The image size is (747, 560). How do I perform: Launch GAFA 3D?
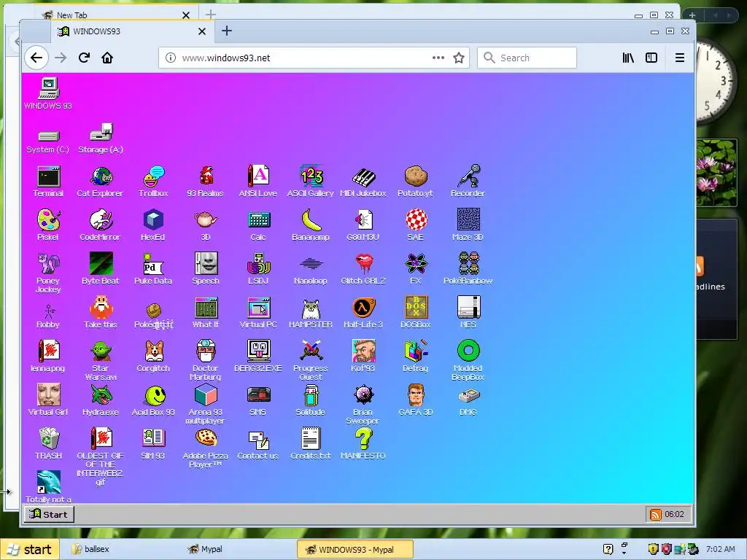[415, 400]
